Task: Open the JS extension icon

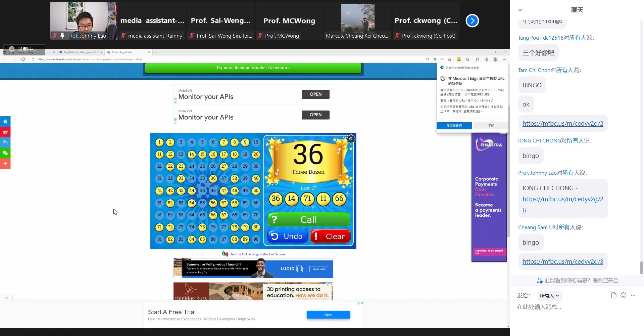Action: (459, 59)
